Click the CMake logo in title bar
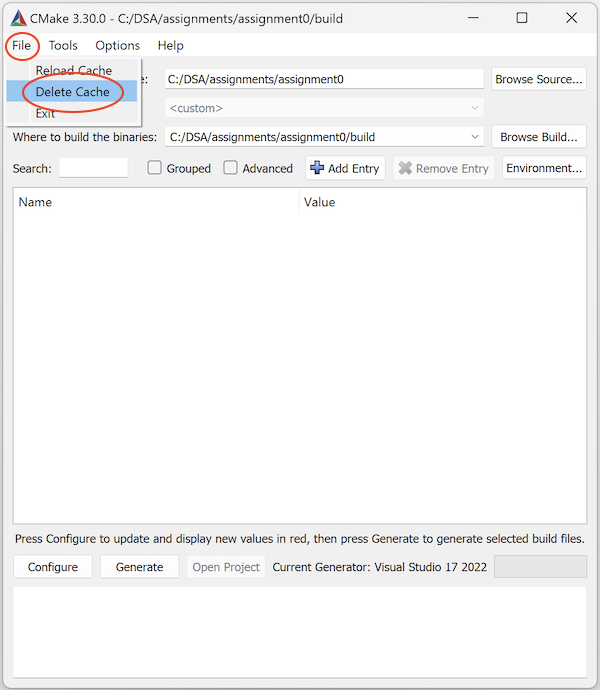This screenshot has height=690, width=600. coord(17,18)
